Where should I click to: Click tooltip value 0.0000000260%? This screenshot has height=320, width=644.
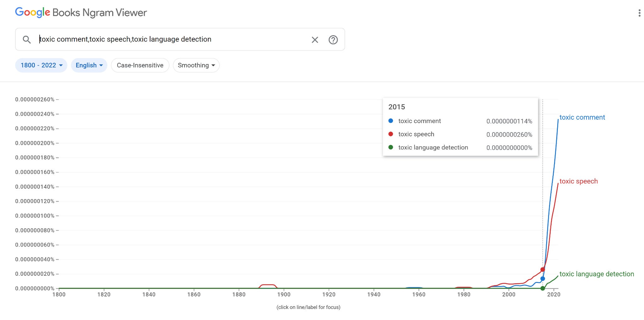(509, 134)
